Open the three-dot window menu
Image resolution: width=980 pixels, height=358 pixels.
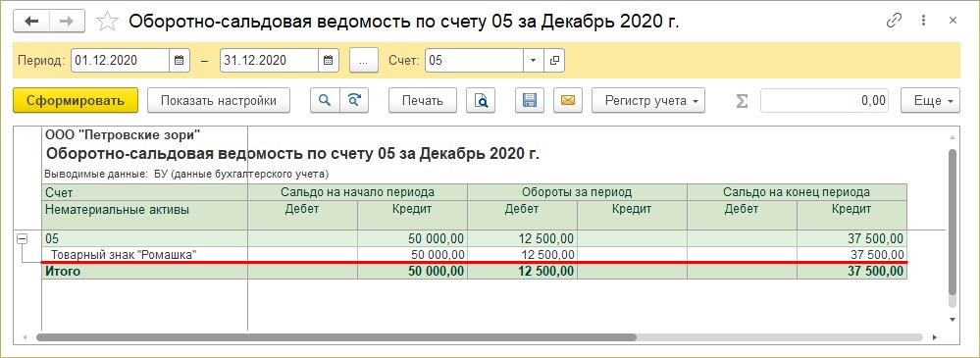pyautogui.click(x=924, y=21)
